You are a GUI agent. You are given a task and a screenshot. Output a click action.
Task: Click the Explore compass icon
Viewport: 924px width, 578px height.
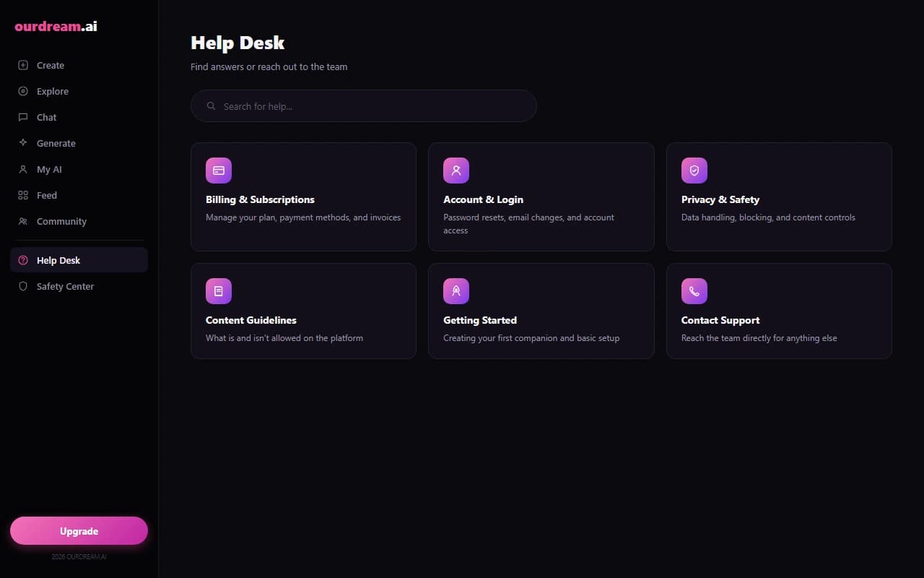point(23,91)
